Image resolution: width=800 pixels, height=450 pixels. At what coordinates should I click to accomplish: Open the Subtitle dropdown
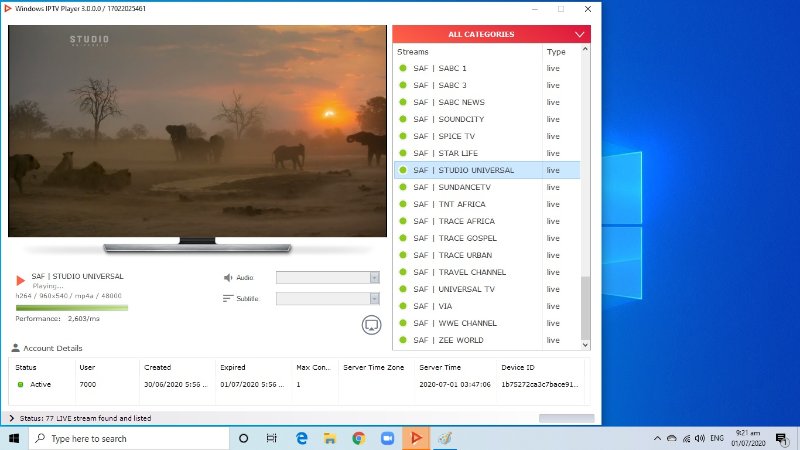328,298
